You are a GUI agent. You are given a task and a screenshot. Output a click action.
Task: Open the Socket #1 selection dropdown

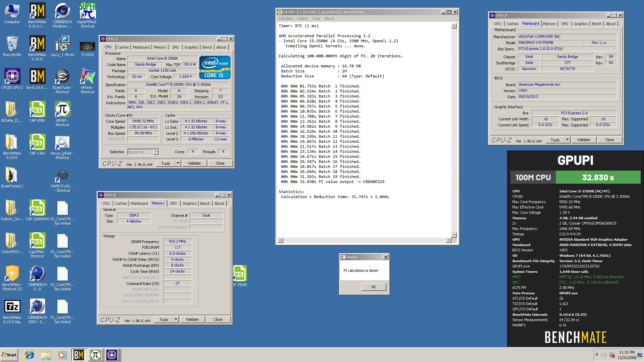(156, 152)
